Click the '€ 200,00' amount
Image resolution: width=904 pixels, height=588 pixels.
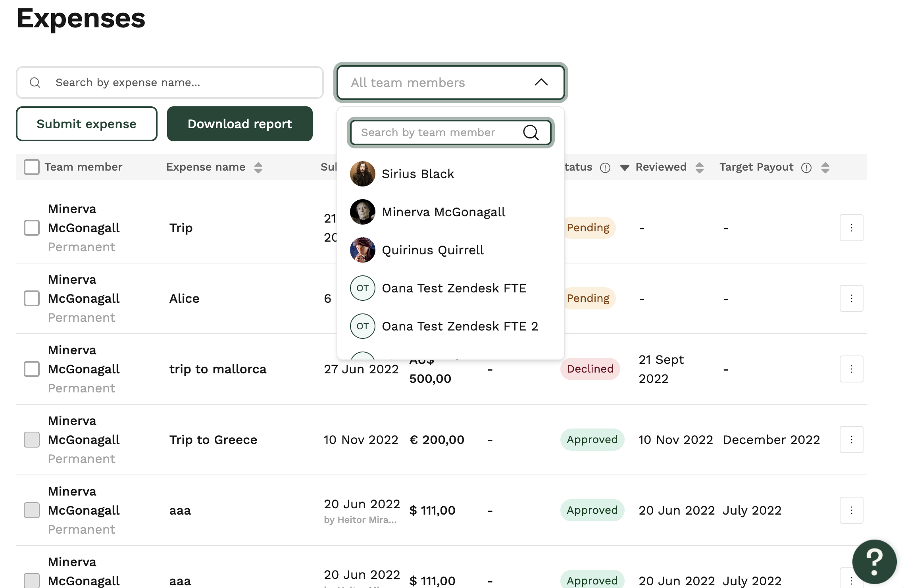tap(437, 440)
